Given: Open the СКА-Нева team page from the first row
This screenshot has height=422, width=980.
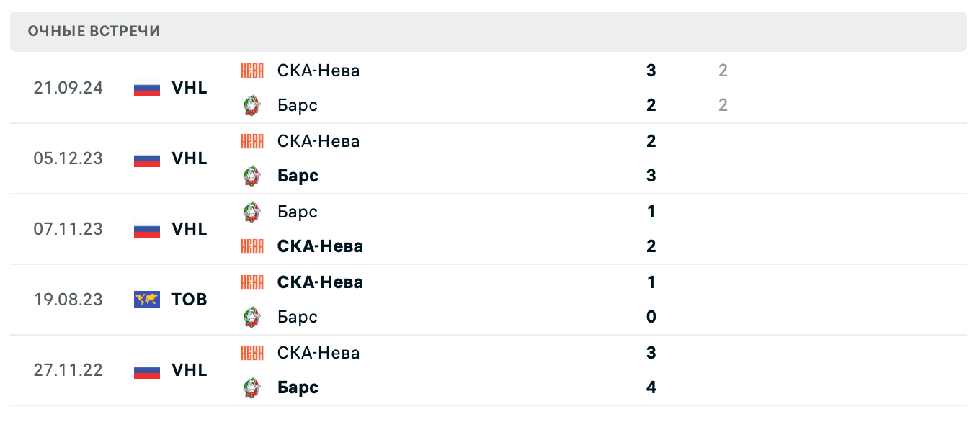Looking at the screenshot, I should (318, 70).
